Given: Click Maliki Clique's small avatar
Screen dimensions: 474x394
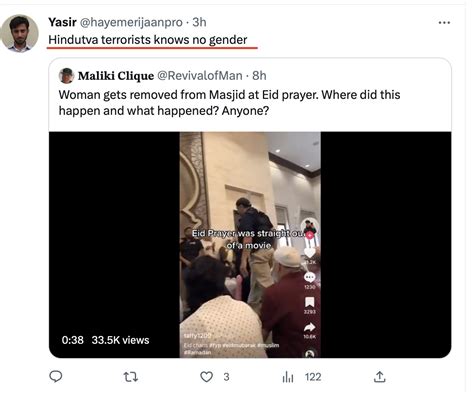Looking at the screenshot, I should coord(66,76).
